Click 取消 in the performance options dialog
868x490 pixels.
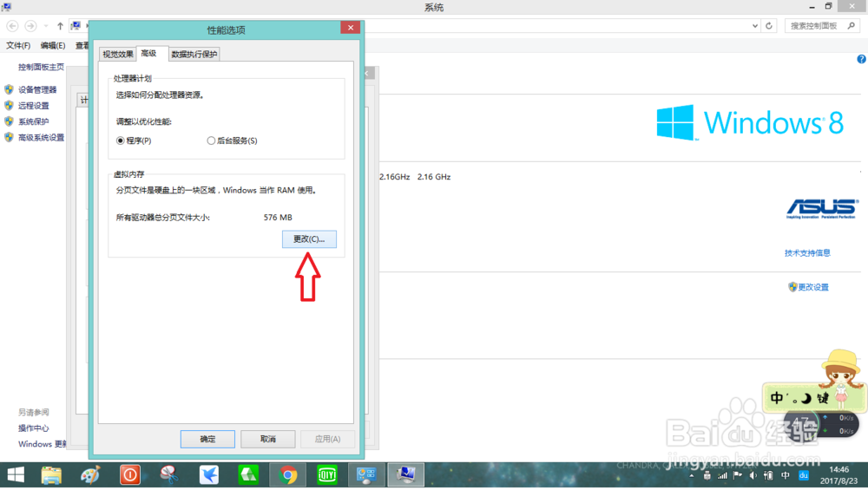tap(268, 439)
